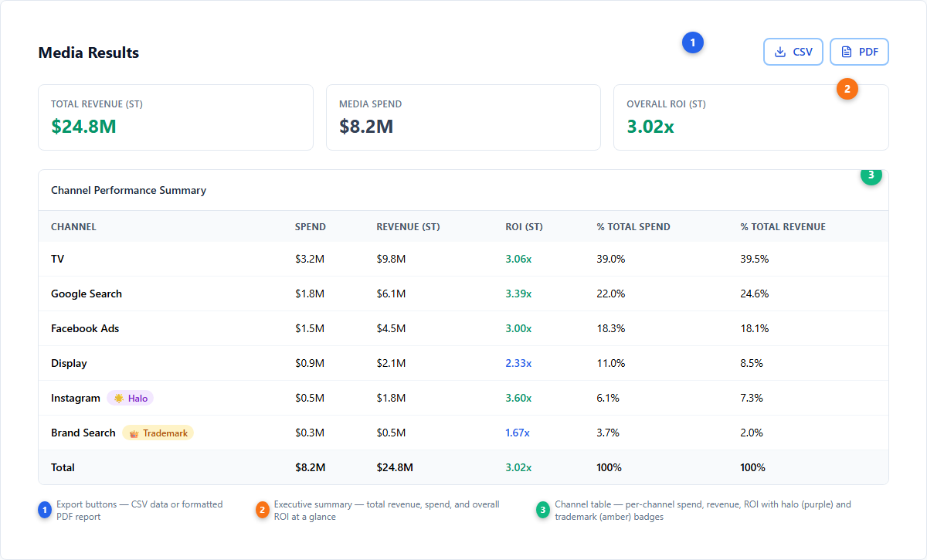Click Brand Search's $0.3M spend cell
Image resolution: width=927 pixels, height=560 pixels.
310,433
